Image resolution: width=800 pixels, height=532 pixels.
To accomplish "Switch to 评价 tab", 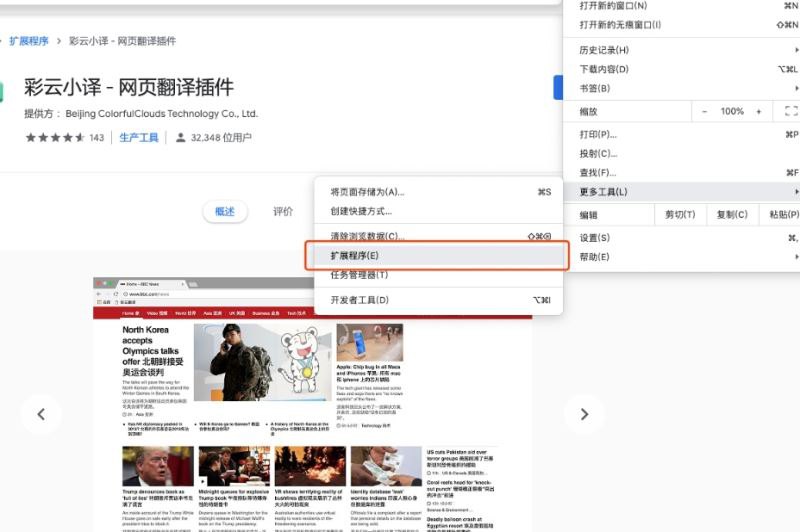I will [x=283, y=212].
